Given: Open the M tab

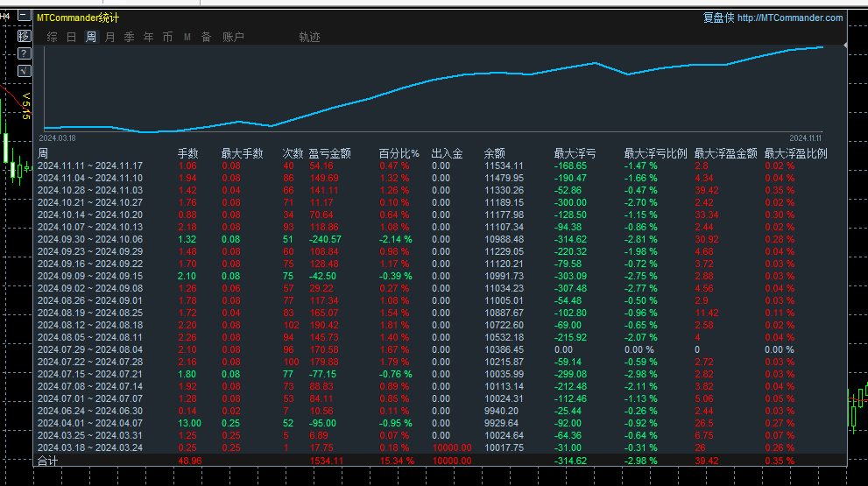Looking at the screenshot, I should [x=187, y=37].
